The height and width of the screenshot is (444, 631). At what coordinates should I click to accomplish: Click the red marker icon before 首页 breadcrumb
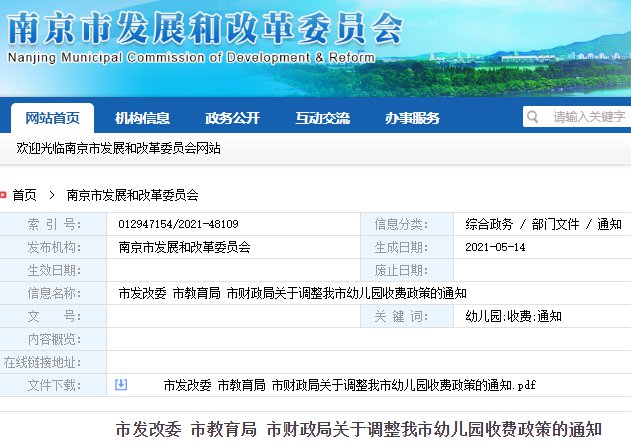[x=4, y=195]
